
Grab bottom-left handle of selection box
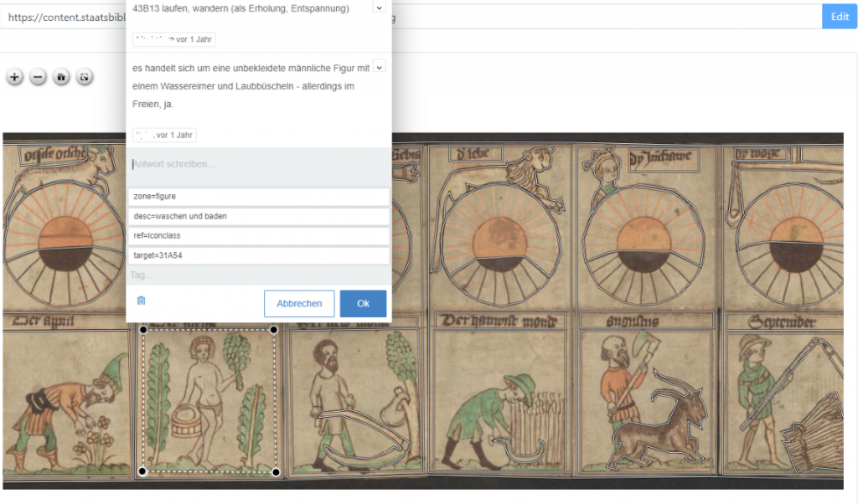point(142,471)
